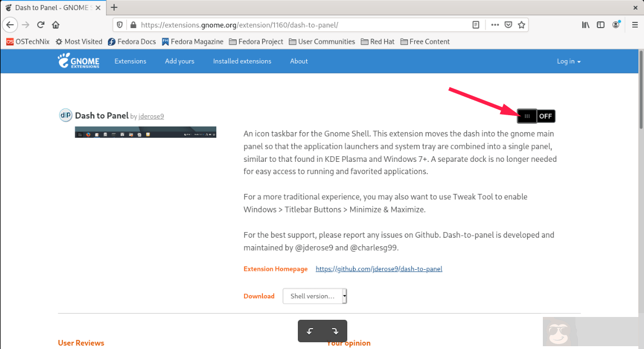The width and height of the screenshot is (644, 349).
Task: Expand the Shell version dropdown
Action: point(315,296)
